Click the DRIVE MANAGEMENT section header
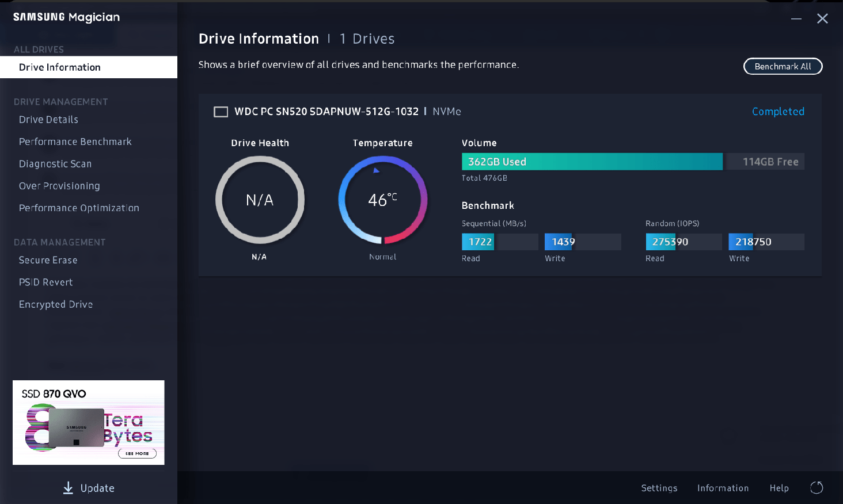The image size is (843, 504). [61, 102]
